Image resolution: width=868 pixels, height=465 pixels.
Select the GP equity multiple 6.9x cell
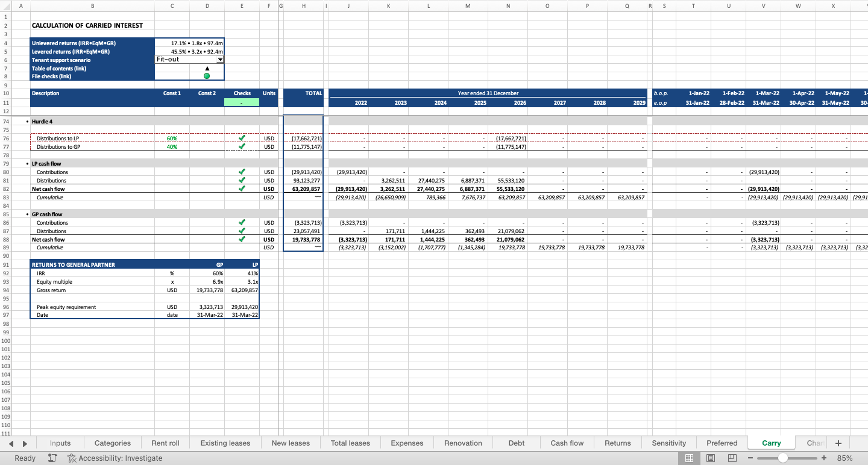pos(207,282)
